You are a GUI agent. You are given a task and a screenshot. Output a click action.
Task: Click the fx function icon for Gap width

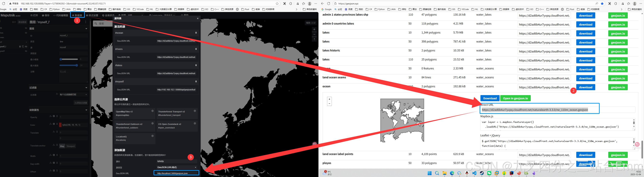point(51,163)
